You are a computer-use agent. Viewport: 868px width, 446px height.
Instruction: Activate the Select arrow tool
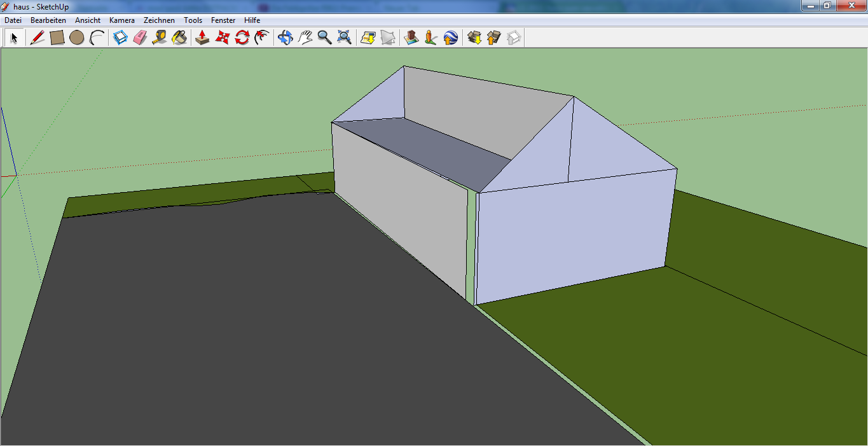(x=13, y=38)
